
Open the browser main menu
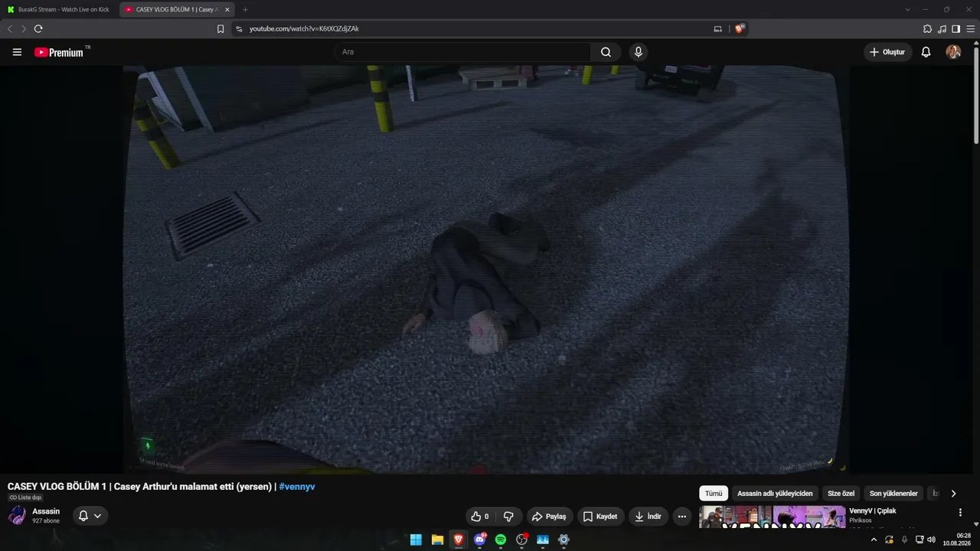(x=970, y=28)
